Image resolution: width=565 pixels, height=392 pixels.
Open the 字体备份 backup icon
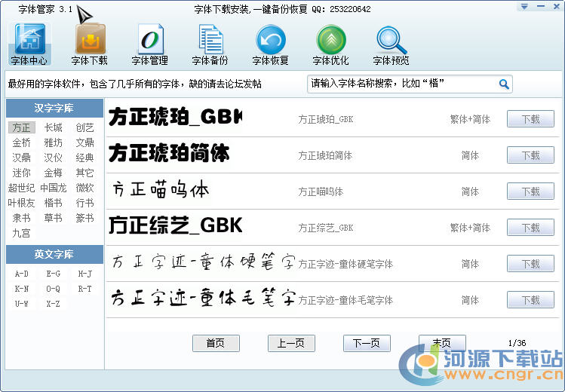point(210,44)
